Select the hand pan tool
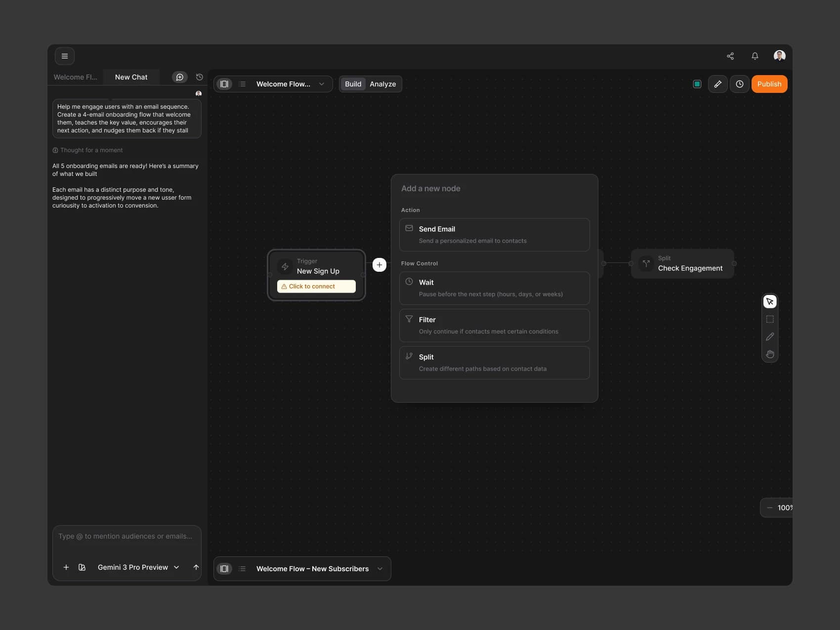 (x=770, y=354)
